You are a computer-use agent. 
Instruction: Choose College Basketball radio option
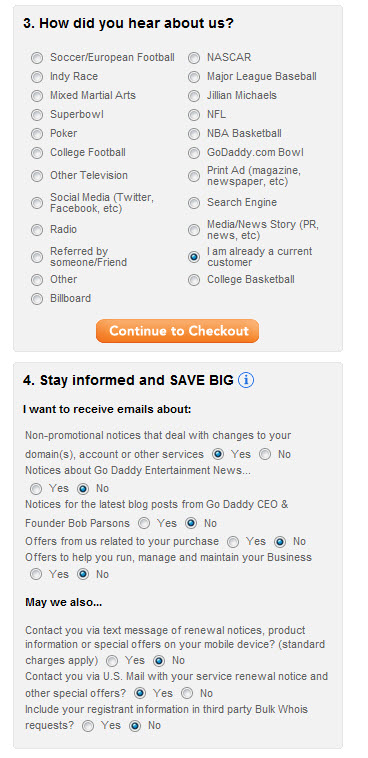click(x=194, y=280)
